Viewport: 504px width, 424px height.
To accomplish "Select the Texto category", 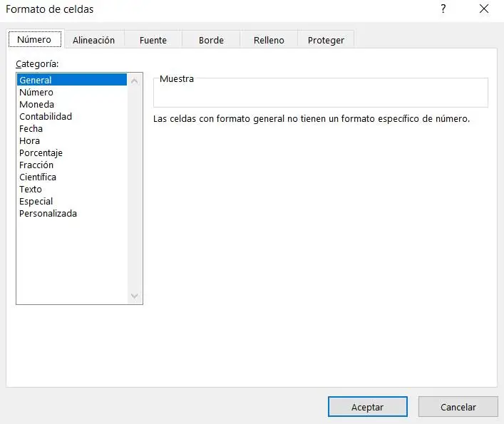I will (x=72, y=189).
